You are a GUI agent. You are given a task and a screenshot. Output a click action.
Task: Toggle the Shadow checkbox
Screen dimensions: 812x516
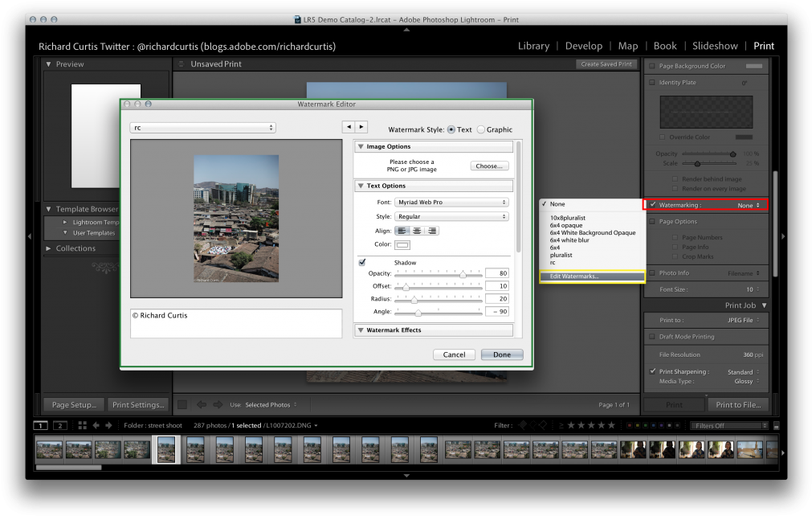[x=362, y=262]
